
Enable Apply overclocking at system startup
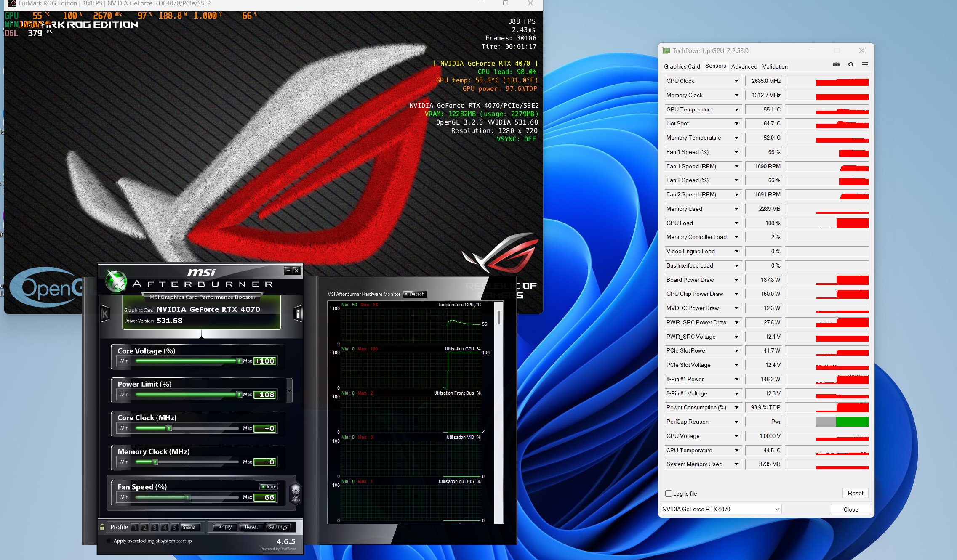pyautogui.click(x=109, y=540)
